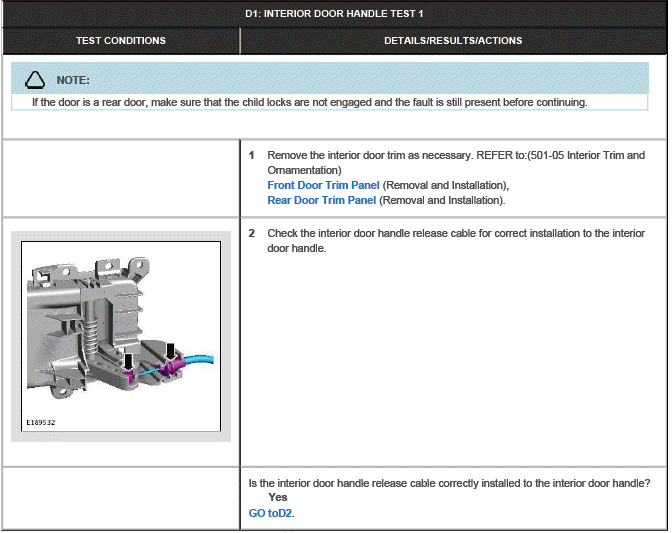
Task: Click the D1: Interior Door Handle Test 1 title
Action: click(335, 14)
